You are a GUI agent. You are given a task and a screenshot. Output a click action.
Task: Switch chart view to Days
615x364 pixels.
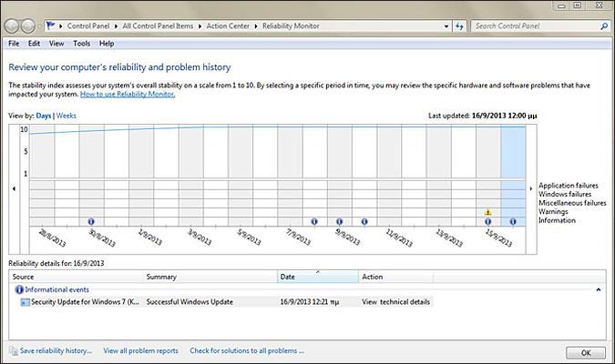click(x=43, y=116)
